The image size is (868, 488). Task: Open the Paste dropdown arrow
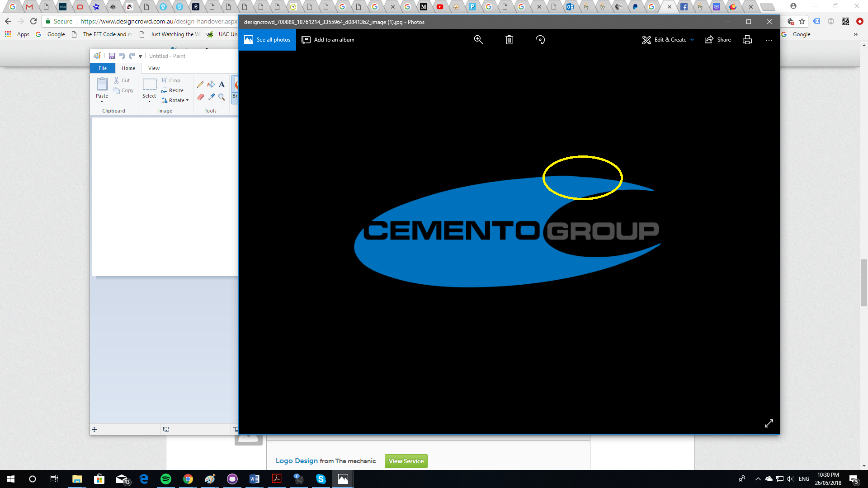point(102,102)
